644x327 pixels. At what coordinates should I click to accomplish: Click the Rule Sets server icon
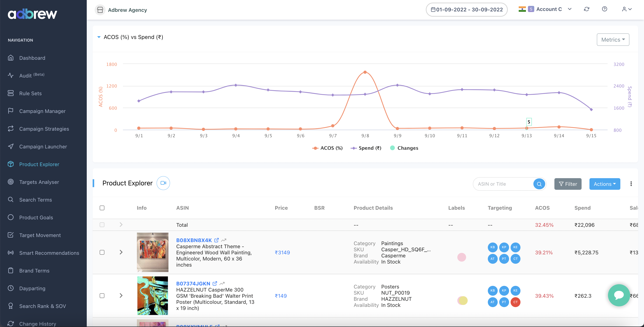pyautogui.click(x=11, y=93)
